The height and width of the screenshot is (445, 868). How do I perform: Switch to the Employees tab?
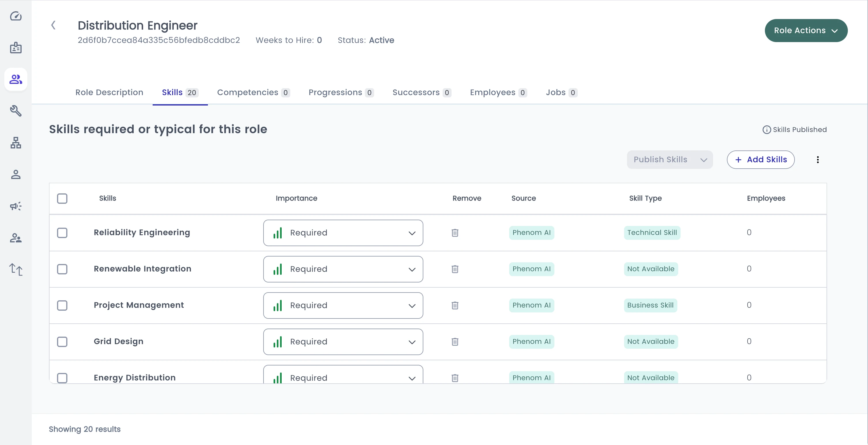(x=498, y=92)
